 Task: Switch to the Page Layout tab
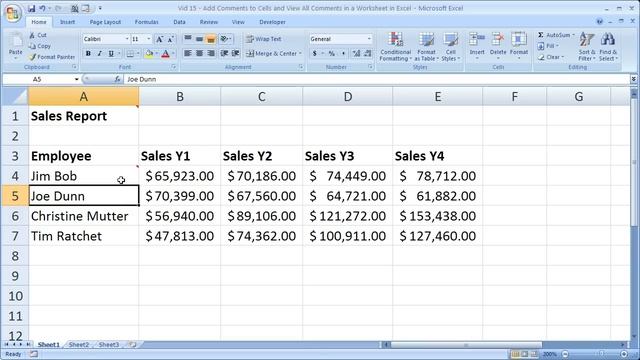tap(105, 22)
